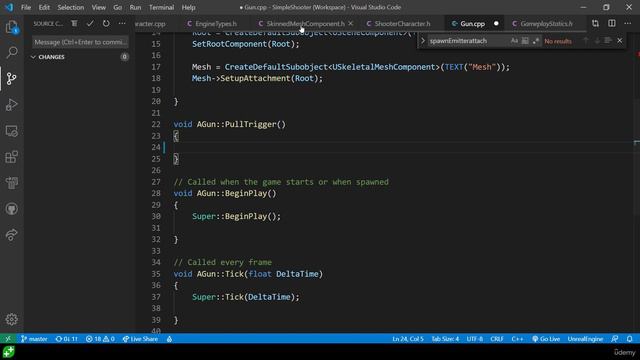This screenshot has width=640, height=360.
Task: Open the Manage gear menu
Action: [11, 319]
